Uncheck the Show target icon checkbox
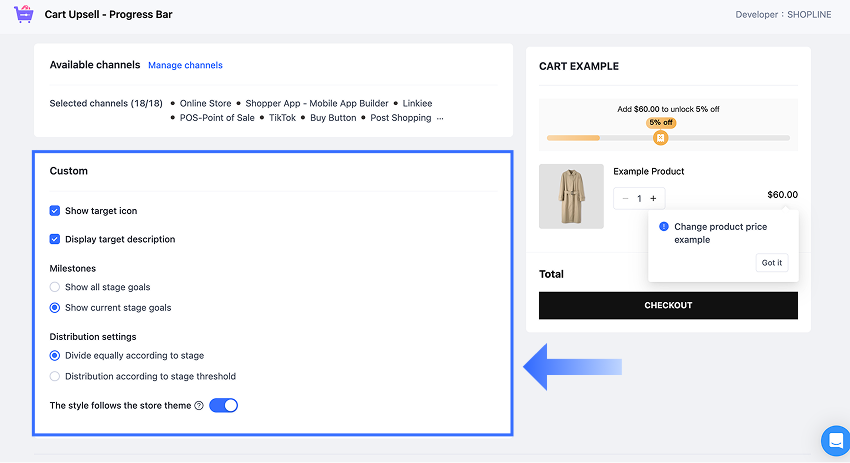Viewport: 850px width, 463px height. (55, 211)
